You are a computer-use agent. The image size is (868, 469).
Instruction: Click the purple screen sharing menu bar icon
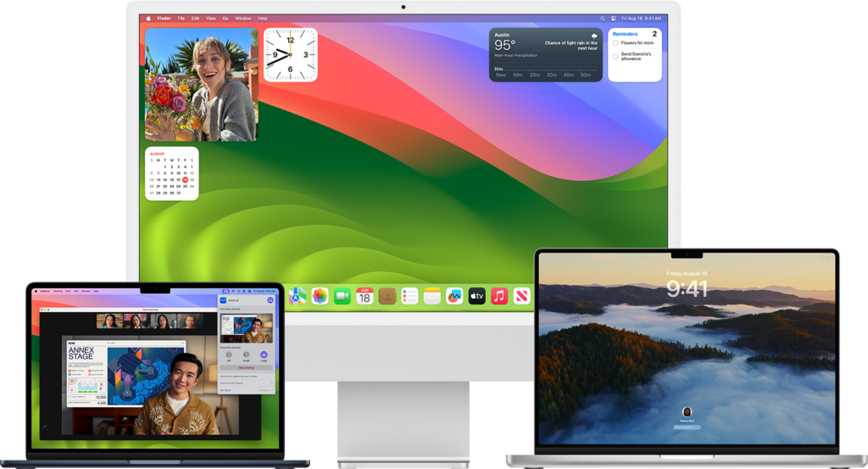click(225, 291)
